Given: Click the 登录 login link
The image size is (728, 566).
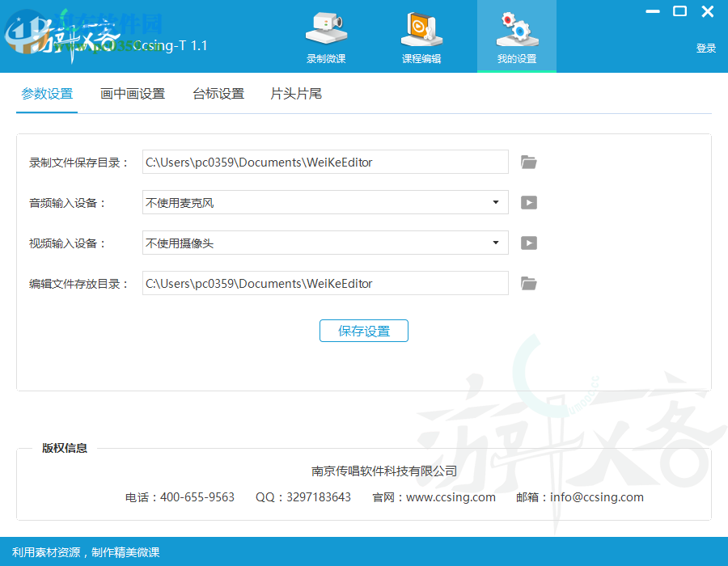Looking at the screenshot, I should click(705, 48).
